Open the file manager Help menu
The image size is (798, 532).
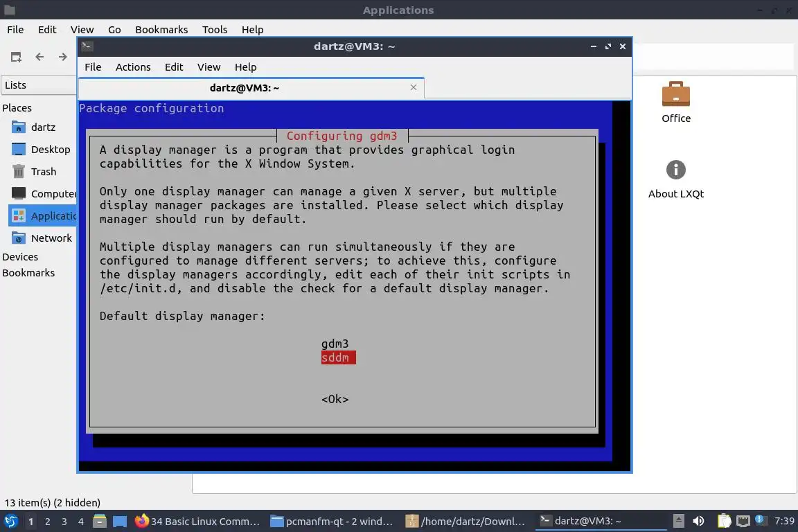tap(252, 30)
